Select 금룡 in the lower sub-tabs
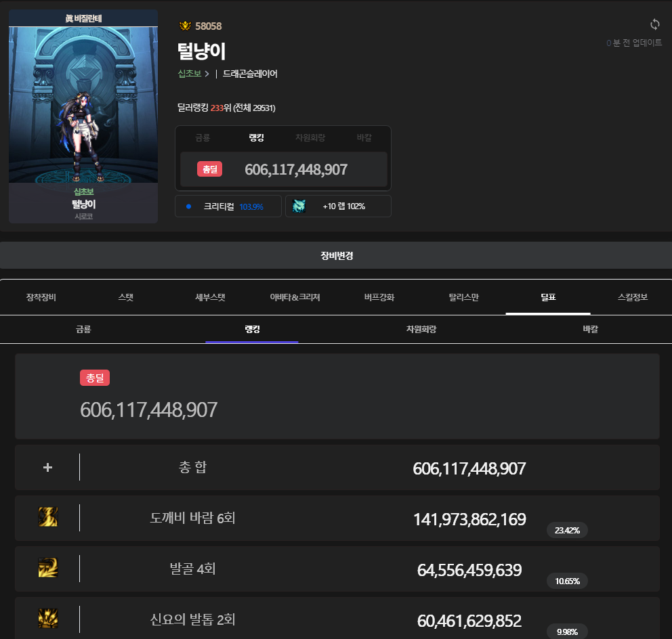Image resolution: width=672 pixels, height=639 pixels. click(x=83, y=330)
